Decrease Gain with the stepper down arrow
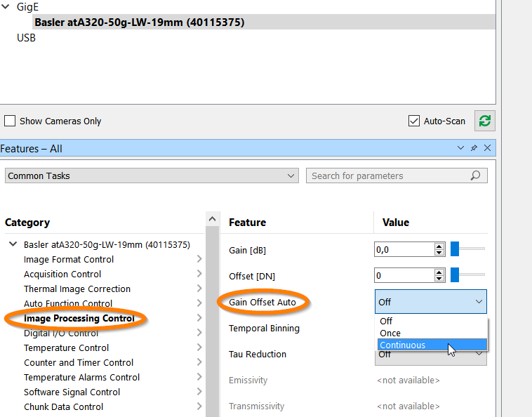This screenshot has height=417, width=532. click(x=439, y=253)
